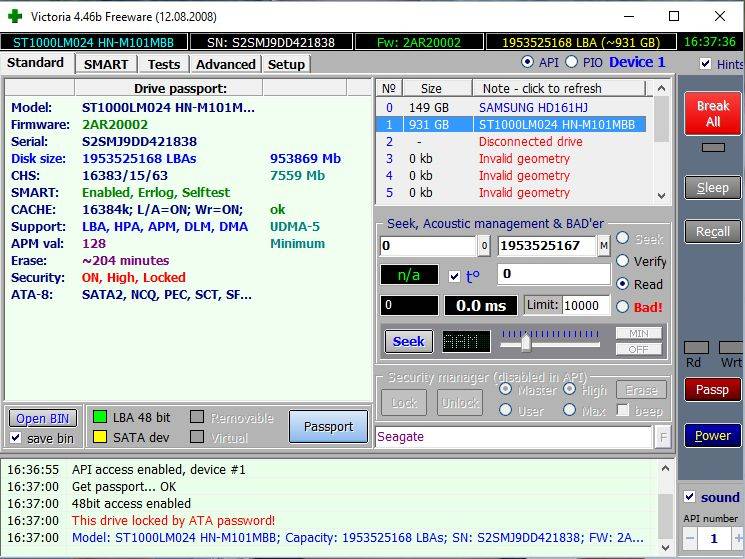Select the Read radio option

[x=622, y=284]
